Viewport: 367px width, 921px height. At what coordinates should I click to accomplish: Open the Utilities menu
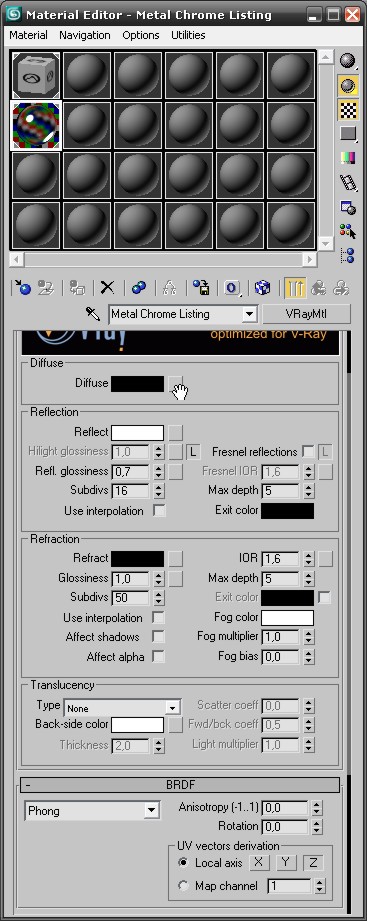pos(188,35)
